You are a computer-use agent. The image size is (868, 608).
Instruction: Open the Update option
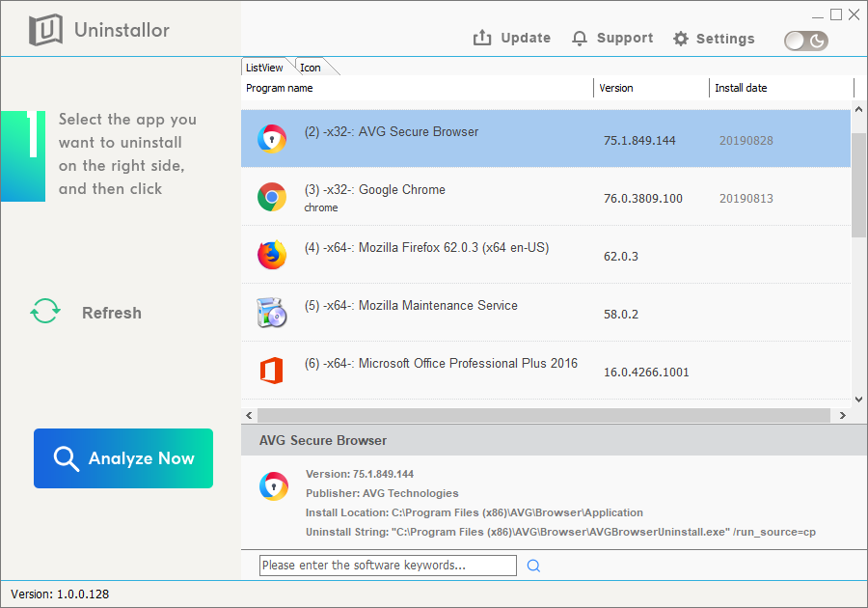click(512, 38)
